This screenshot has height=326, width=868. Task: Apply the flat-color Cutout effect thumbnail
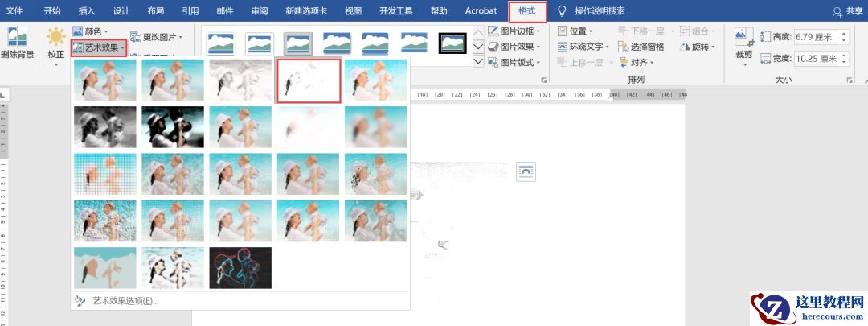(x=105, y=268)
